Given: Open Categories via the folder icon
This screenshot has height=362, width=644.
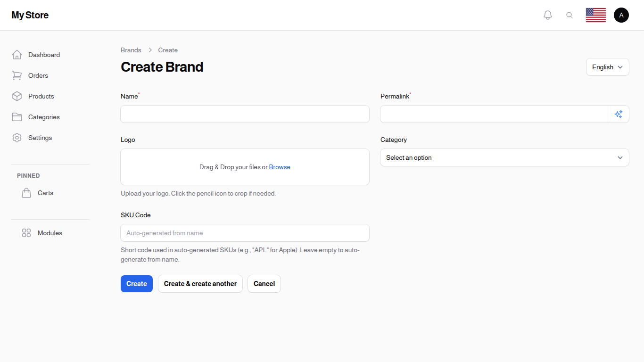Looking at the screenshot, I should 17,117.
